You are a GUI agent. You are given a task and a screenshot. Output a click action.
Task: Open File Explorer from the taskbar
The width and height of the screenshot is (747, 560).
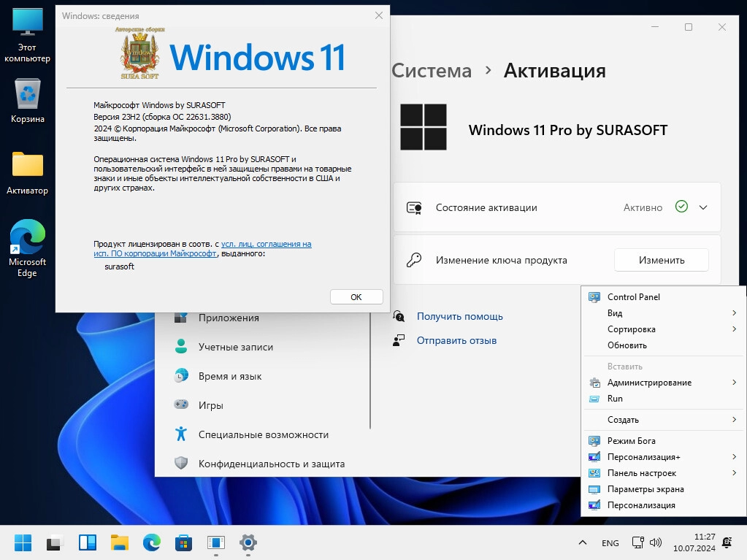120,542
